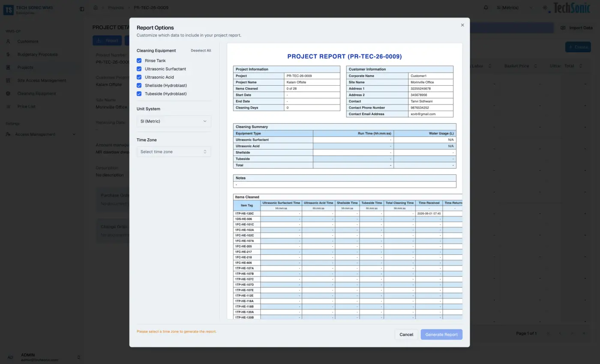Toggle Shellside (Hydroblast) checkbox
This screenshot has height=364, width=600.
(x=139, y=85)
